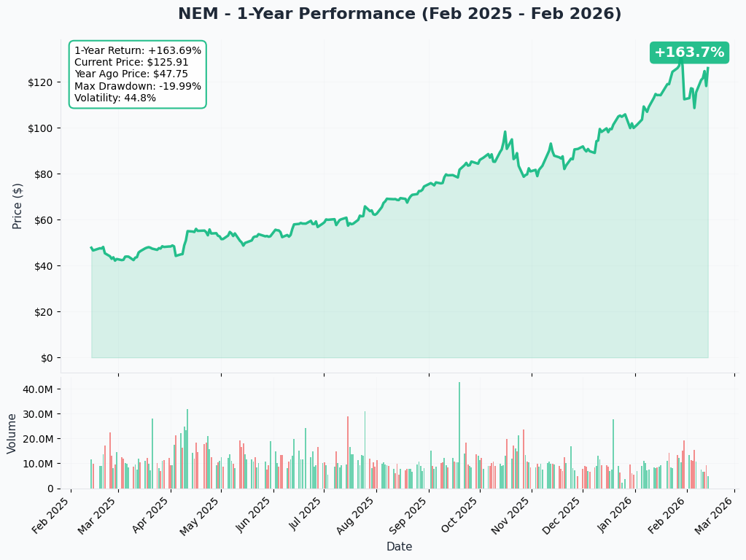Click the 10.0M volume axis label
This screenshot has height=560, width=746.
point(38,464)
